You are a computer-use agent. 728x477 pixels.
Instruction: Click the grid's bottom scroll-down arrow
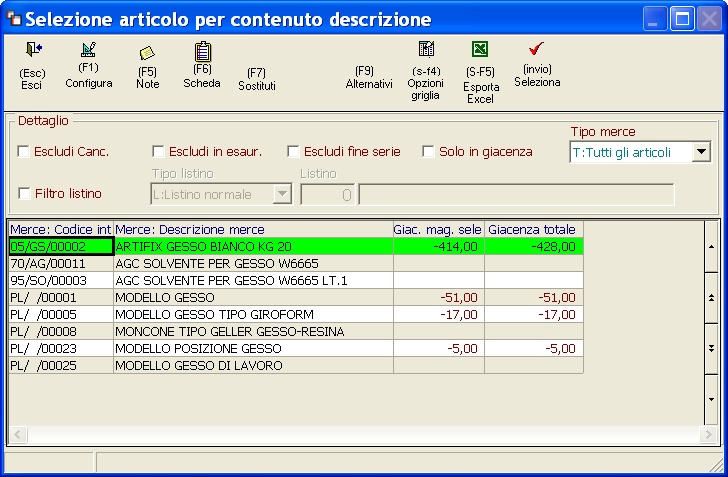click(x=711, y=399)
